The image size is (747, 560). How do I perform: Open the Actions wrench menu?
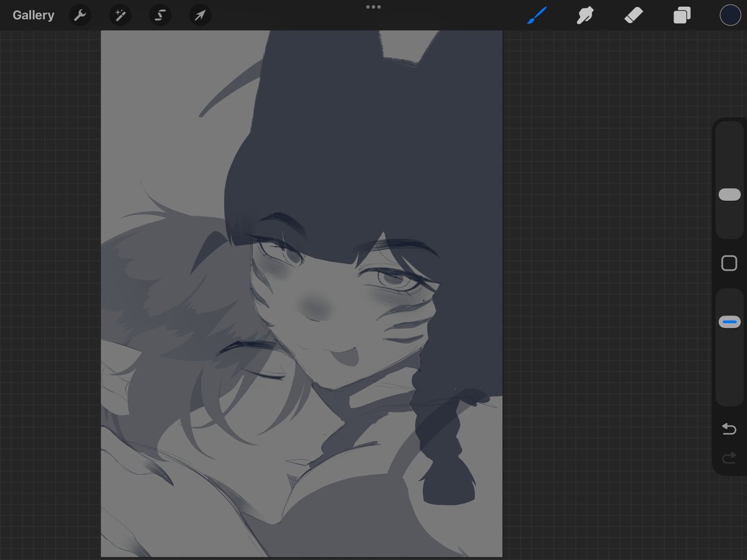pyautogui.click(x=80, y=15)
